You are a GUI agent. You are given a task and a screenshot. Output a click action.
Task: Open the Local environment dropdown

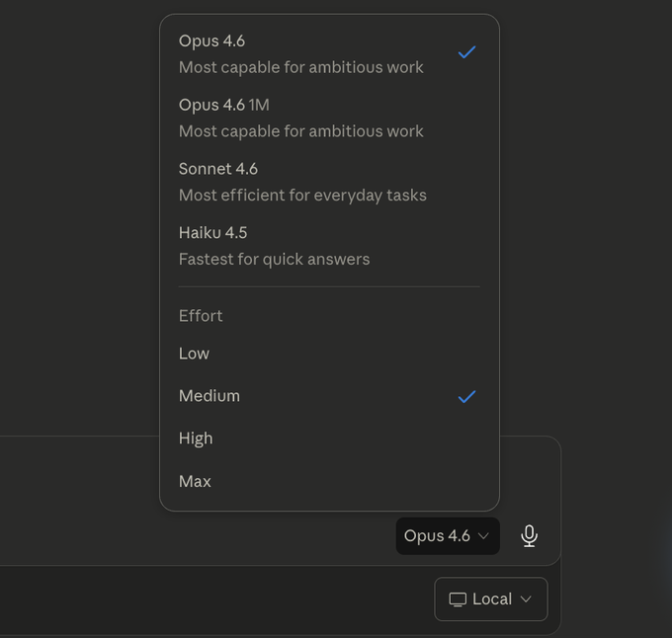(491, 599)
